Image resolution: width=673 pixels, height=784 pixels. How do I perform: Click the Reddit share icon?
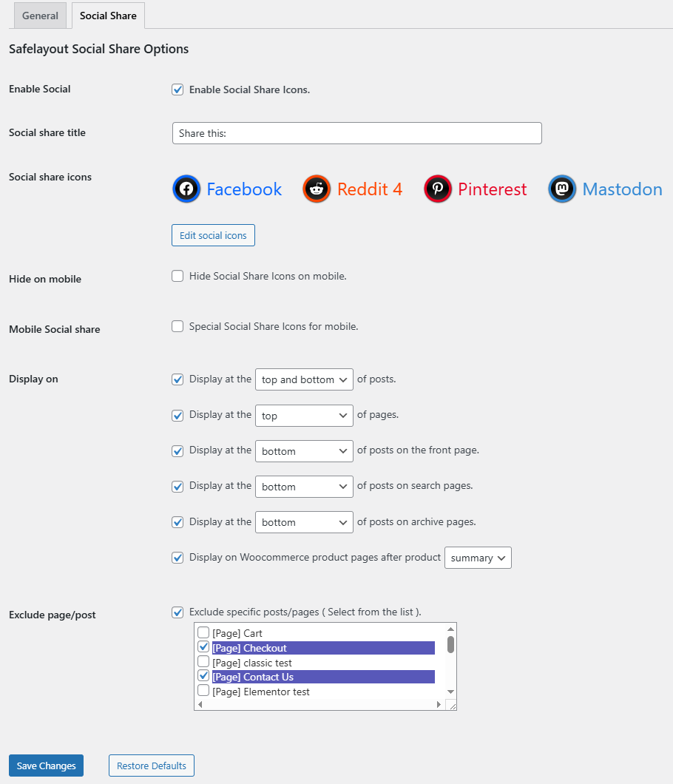tap(317, 189)
